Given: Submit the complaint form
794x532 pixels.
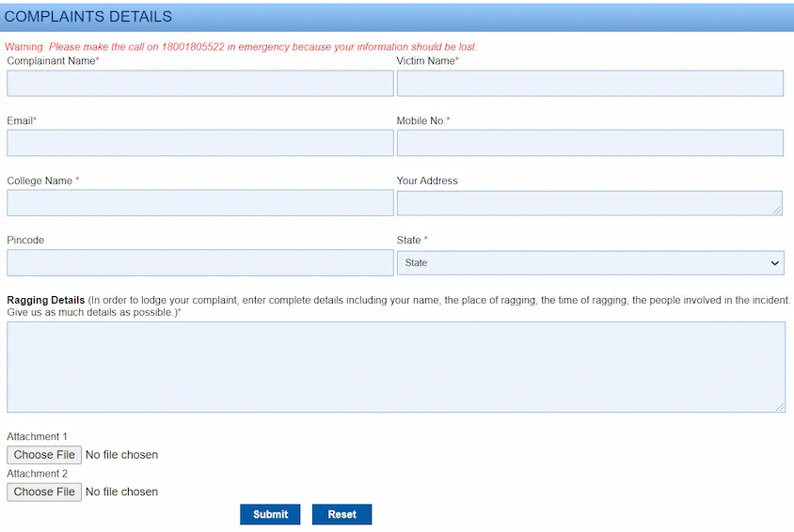Looking at the screenshot, I should (x=270, y=514).
